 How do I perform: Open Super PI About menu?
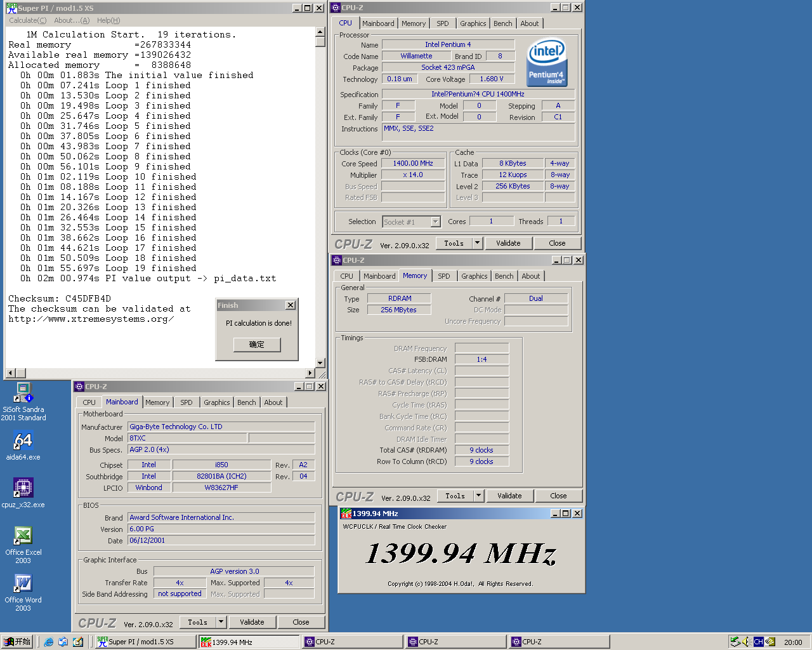coord(72,20)
